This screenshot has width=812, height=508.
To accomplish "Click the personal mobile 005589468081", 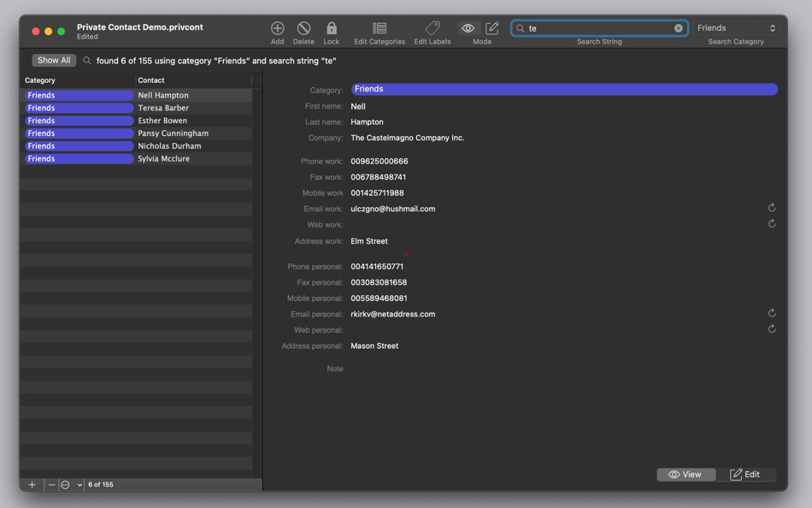I will [379, 298].
